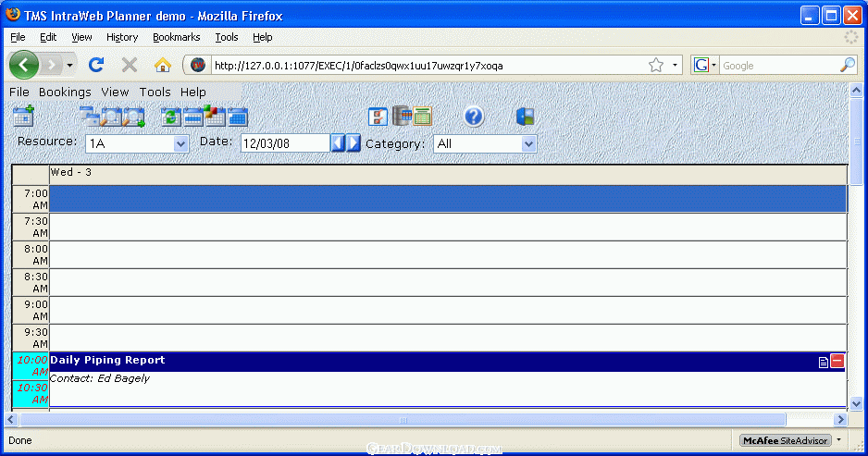The height and width of the screenshot is (456, 868).
Task: Delete the Daily Piping Report booking
Action: (837, 362)
